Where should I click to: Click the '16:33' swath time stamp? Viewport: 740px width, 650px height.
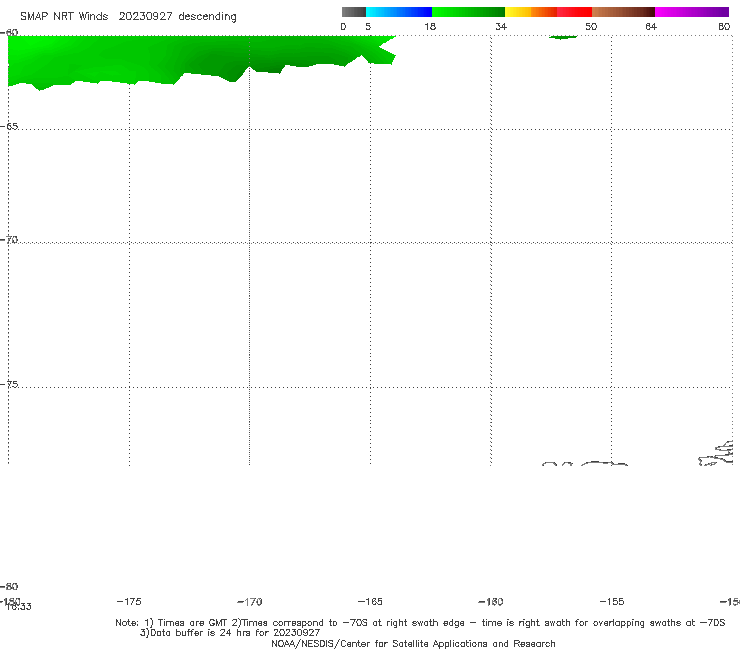click(x=19, y=607)
